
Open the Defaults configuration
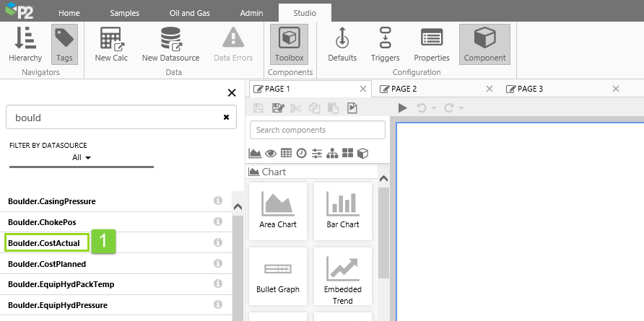(x=342, y=44)
